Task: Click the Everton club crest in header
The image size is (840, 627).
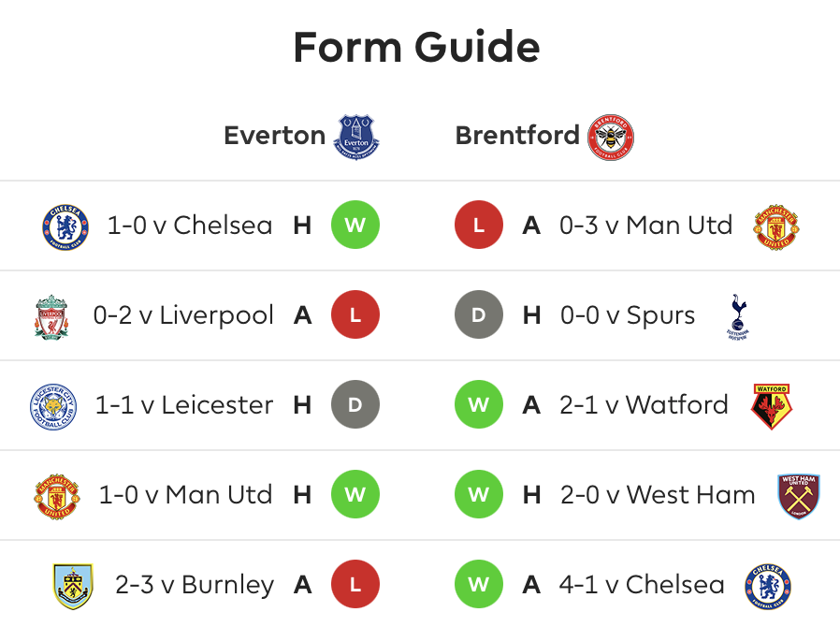Action: (356, 137)
